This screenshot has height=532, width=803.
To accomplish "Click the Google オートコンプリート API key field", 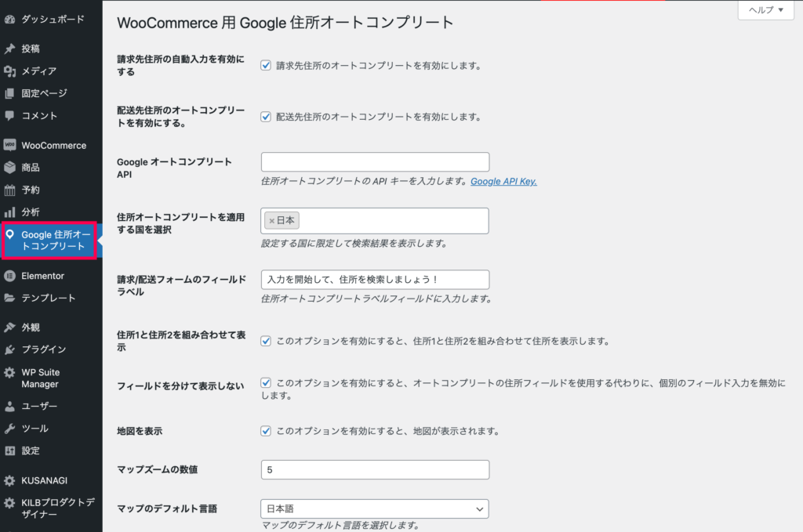I will coord(375,162).
